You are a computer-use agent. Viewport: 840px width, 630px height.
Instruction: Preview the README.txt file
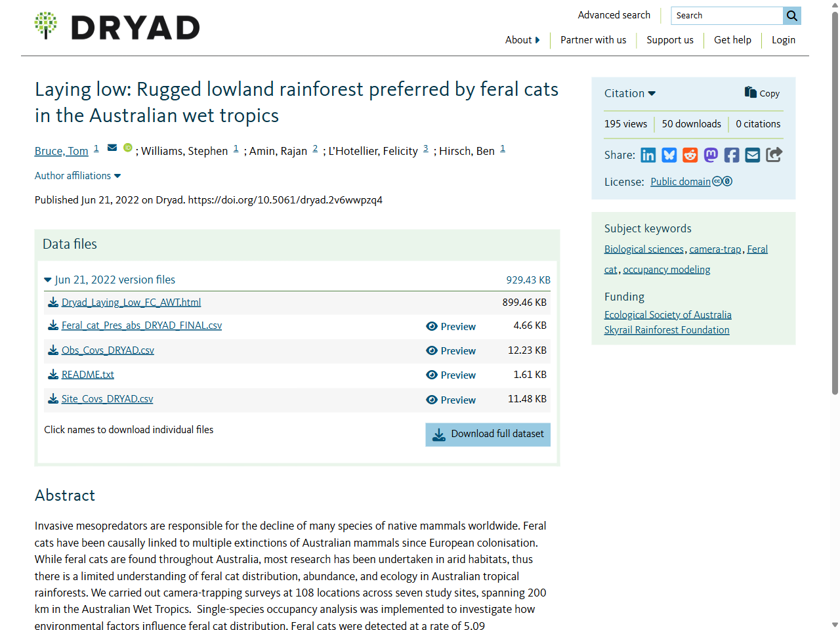451,375
